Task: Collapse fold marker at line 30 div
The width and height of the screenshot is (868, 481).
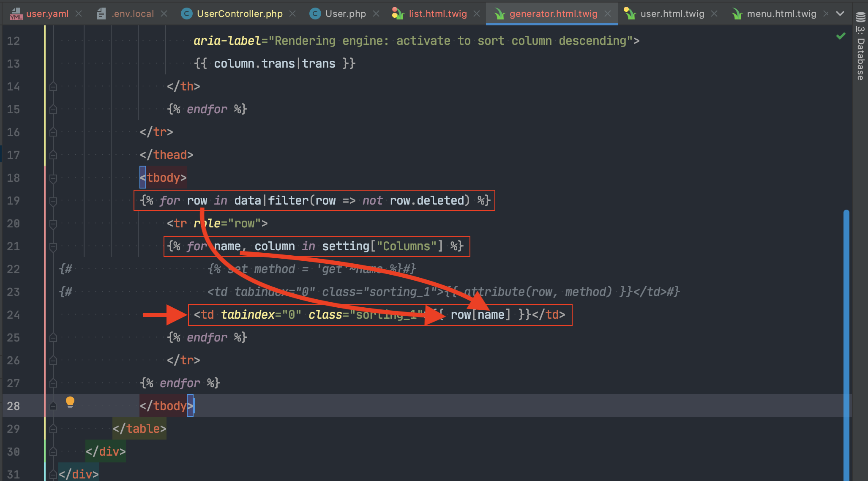Action: click(x=53, y=452)
